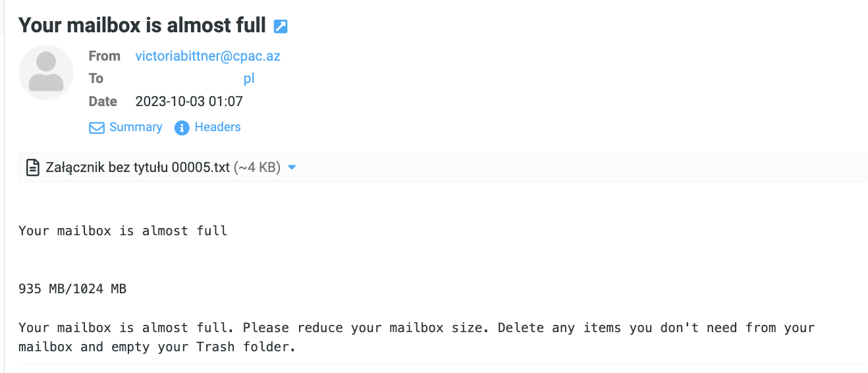Click the first body line about full mailbox
The image size is (868, 373).
pos(123,231)
